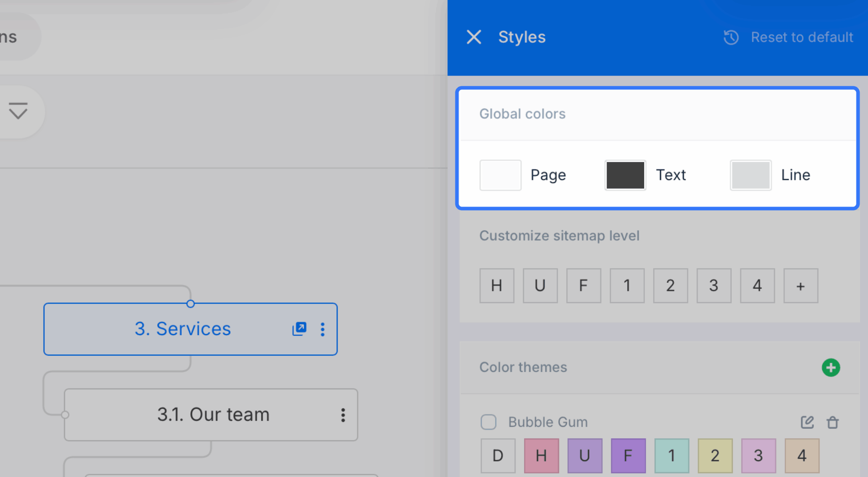This screenshot has height=477, width=868.
Task: Click the Color themes heading
Action: (523, 367)
